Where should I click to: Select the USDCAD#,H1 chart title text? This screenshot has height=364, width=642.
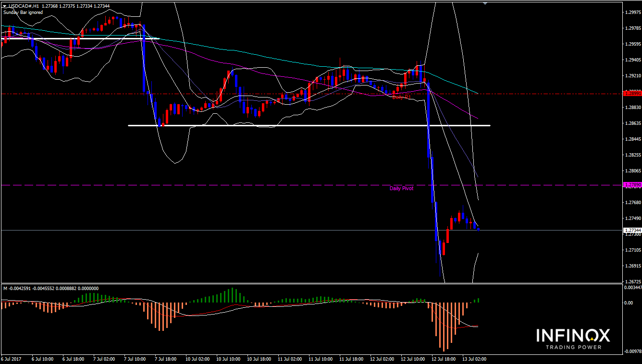(25, 6)
